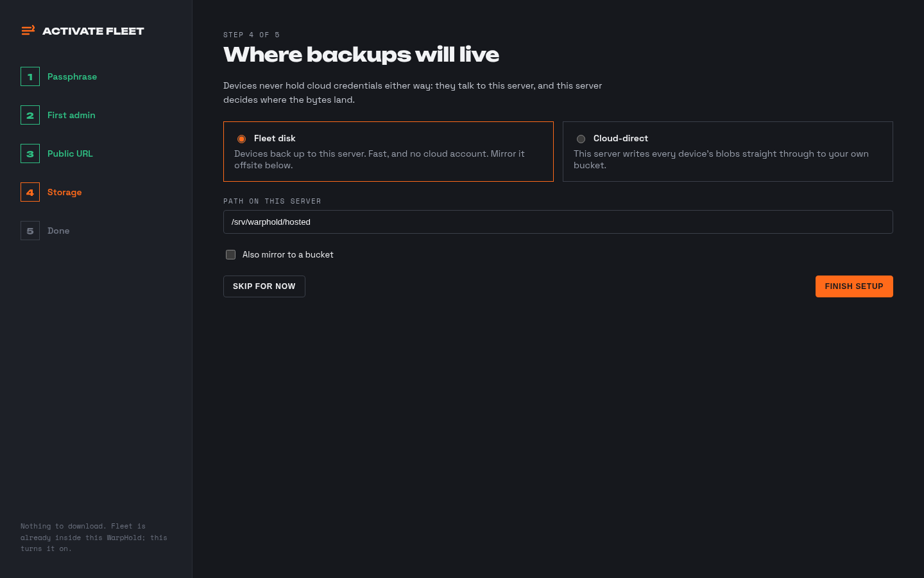This screenshot has height=578, width=924.
Task: Click the step 5 number badge
Action: pos(30,231)
